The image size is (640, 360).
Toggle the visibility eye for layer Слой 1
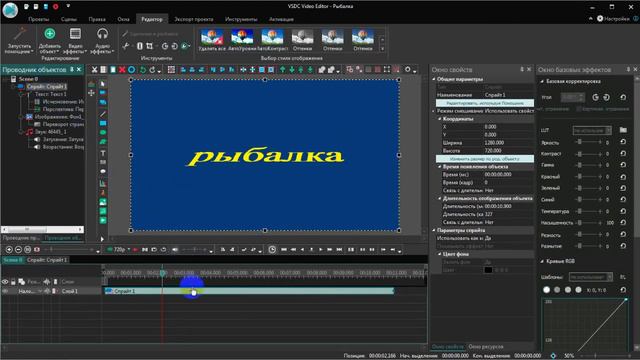[5, 291]
